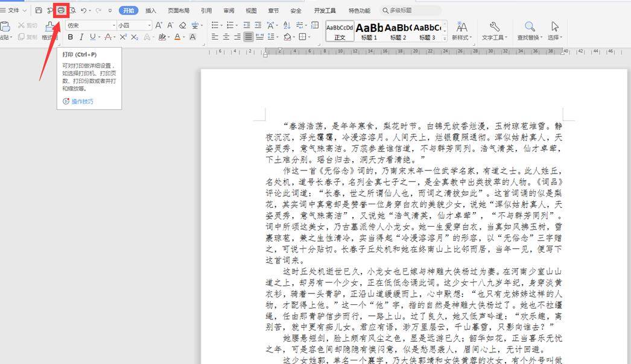Click the Decrease Indent icon

pyautogui.click(x=247, y=25)
